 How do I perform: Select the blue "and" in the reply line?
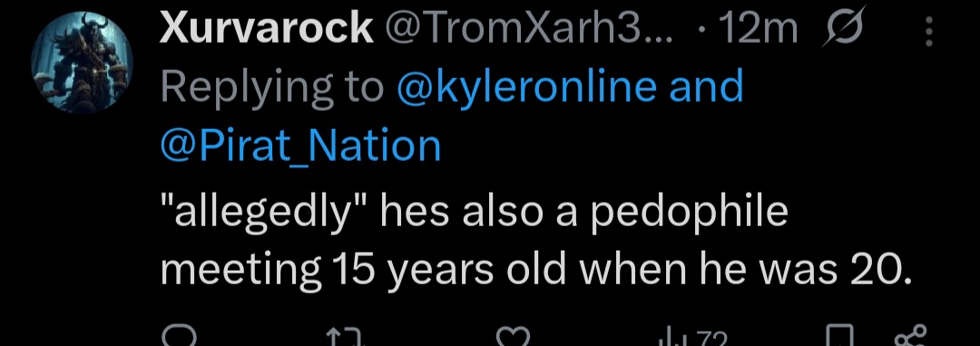(x=706, y=85)
